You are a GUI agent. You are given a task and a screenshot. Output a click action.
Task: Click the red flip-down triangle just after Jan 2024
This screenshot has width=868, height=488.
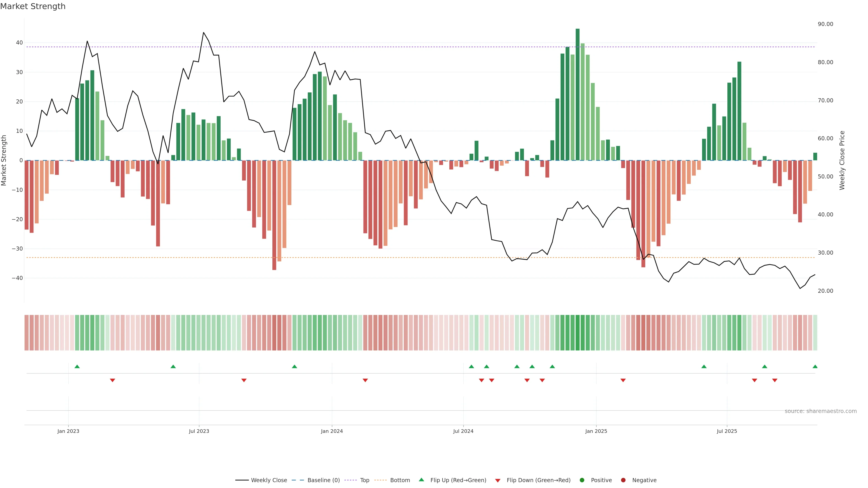click(x=365, y=380)
